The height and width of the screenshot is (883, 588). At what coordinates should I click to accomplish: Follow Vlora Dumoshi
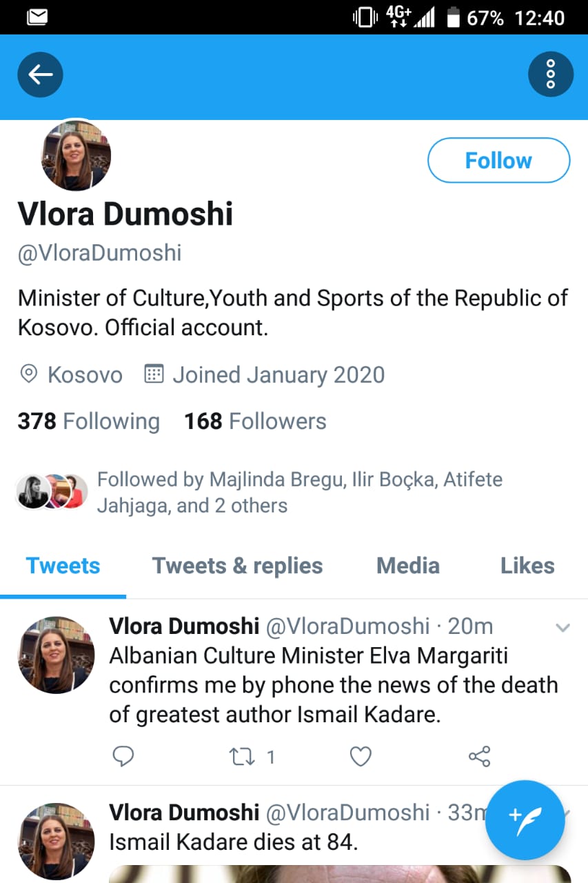[x=498, y=161]
